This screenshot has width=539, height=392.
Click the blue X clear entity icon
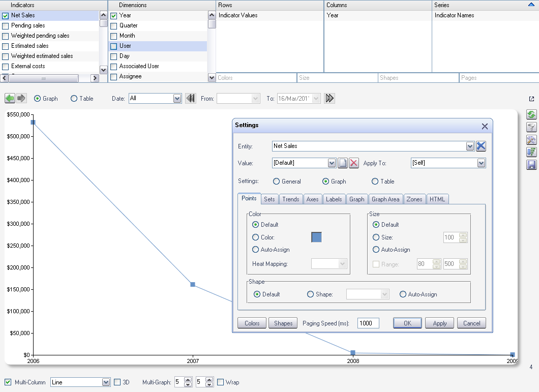[481, 146]
